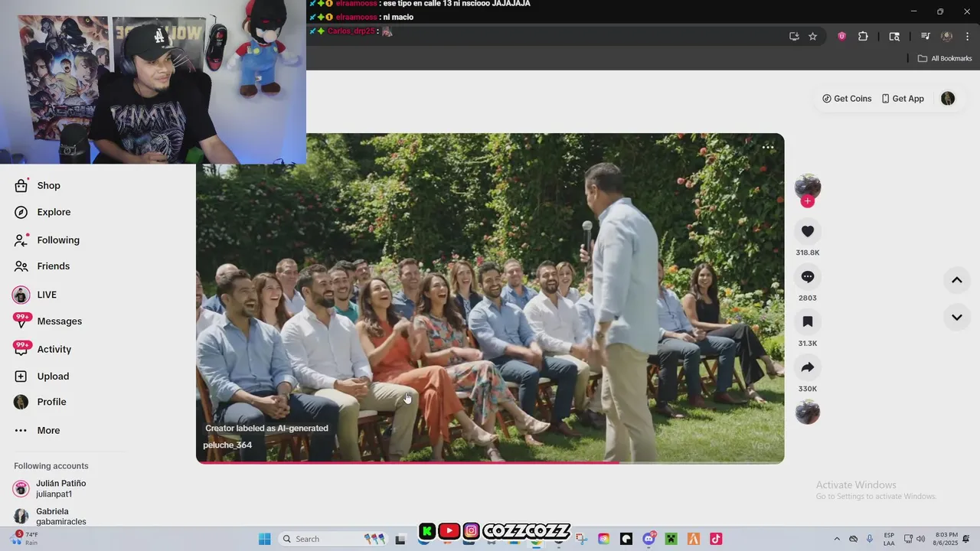Image resolution: width=980 pixels, height=551 pixels.
Task: Open the tab search icon in toolbar
Action: (x=894, y=36)
